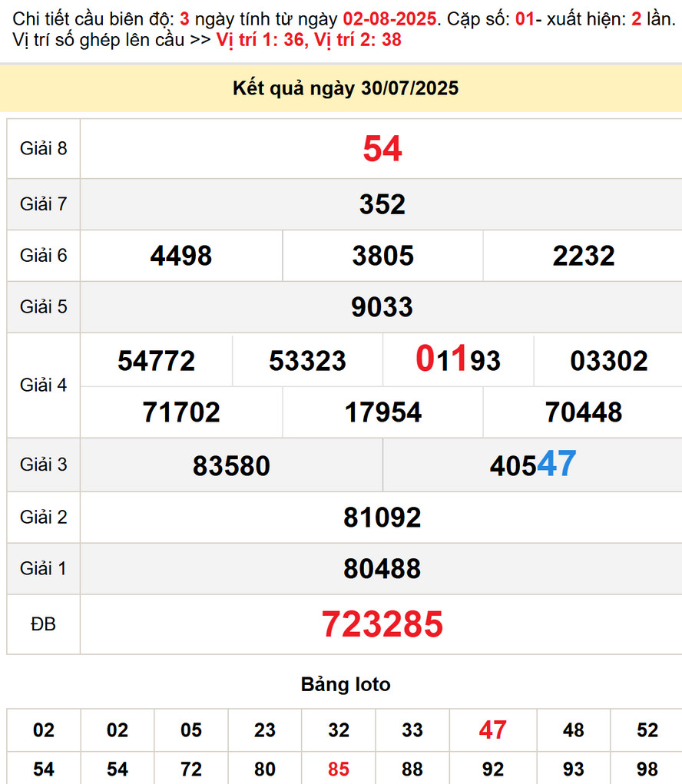Click Giải 4 number 70448
The image size is (682, 784).
(x=583, y=412)
